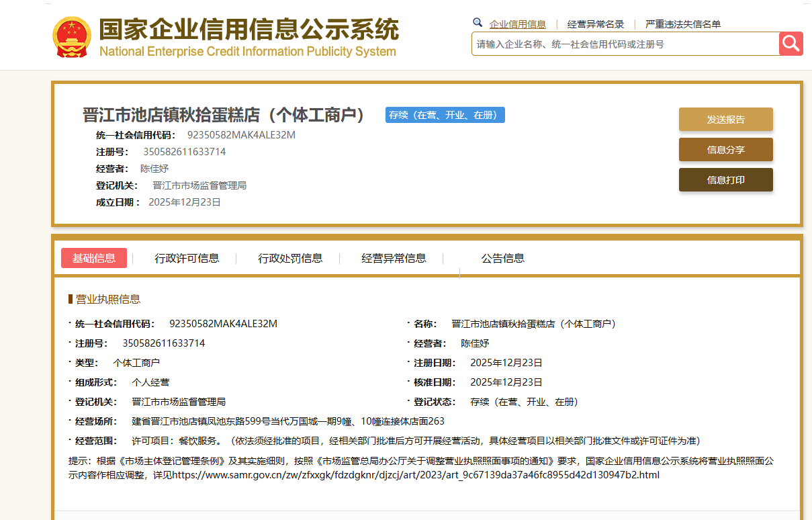Image resolution: width=812 pixels, height=520 pixels.
Task: Click the credit code value in license info
Action: [223, 324]
